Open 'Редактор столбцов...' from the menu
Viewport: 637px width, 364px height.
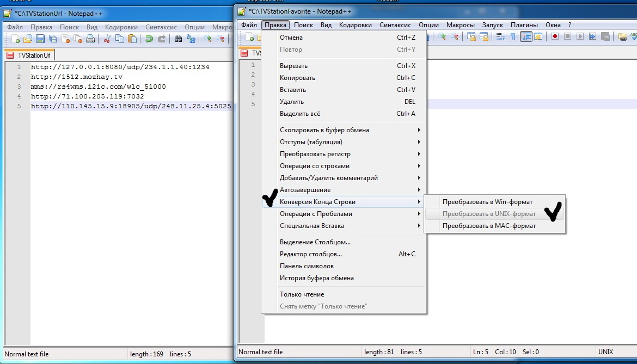click(x=310, y=254)
